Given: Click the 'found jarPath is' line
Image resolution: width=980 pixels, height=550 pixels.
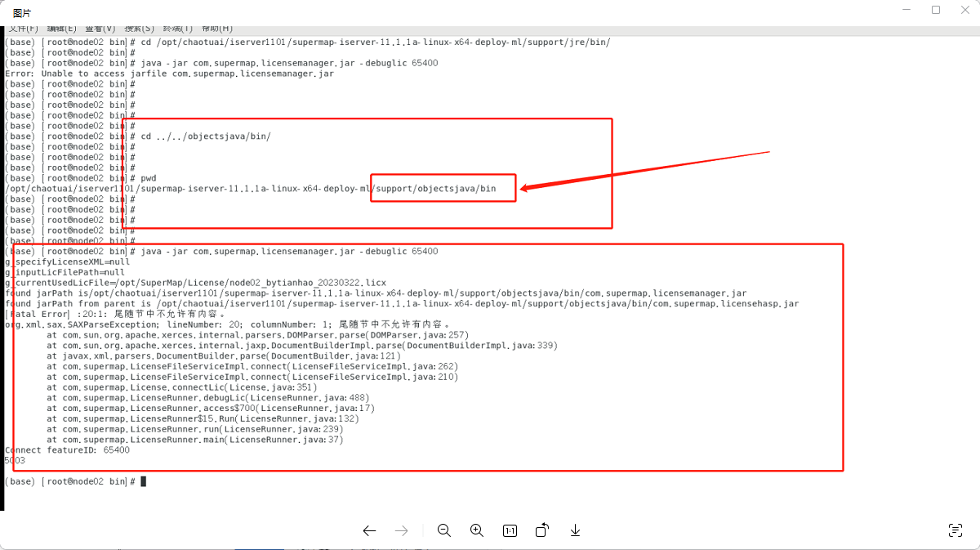Looking at the screenshot, I should click(376, 293).
